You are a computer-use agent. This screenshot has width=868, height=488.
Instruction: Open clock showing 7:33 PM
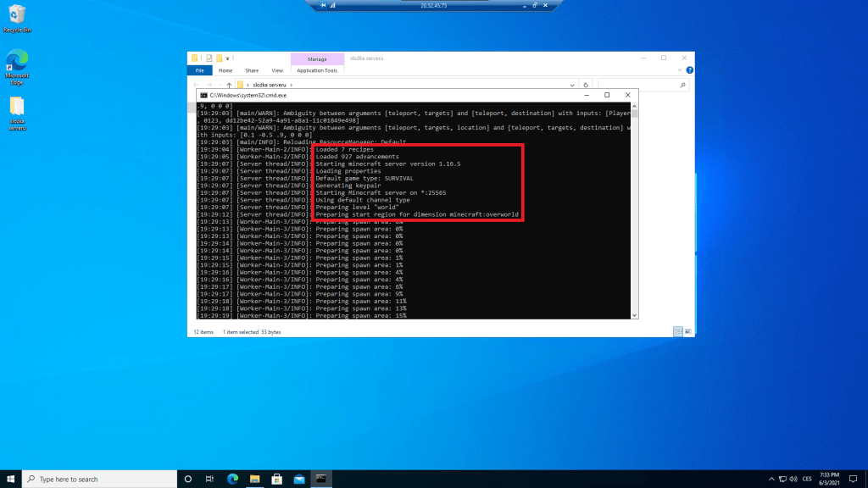(829, 480)
